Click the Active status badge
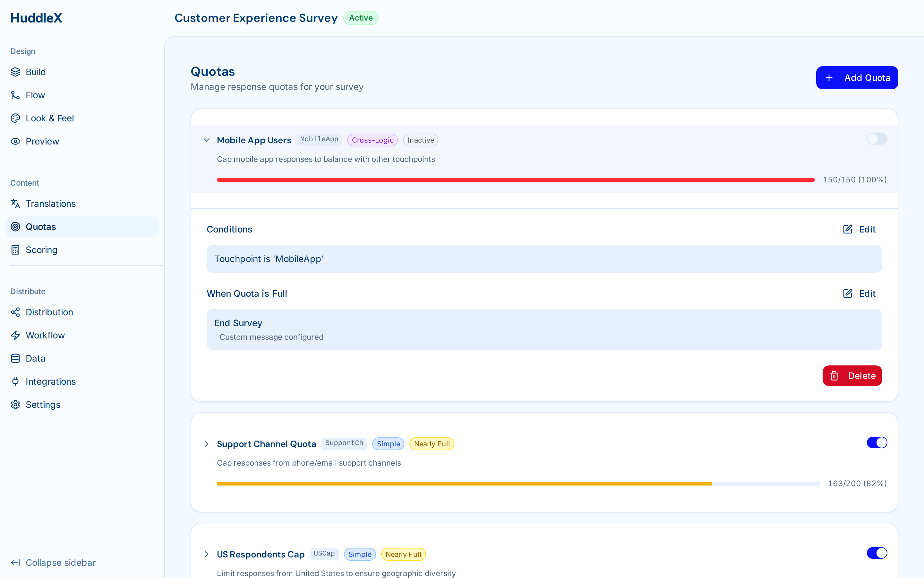The image size is (924, 578). click(360, 18)
